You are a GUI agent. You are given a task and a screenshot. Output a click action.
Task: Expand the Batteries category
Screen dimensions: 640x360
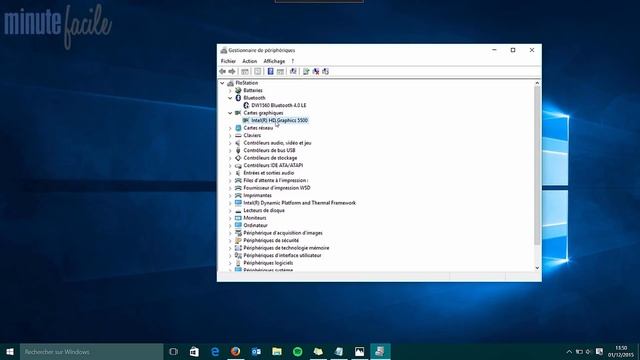pyautogui.click(x=230, y=91)
